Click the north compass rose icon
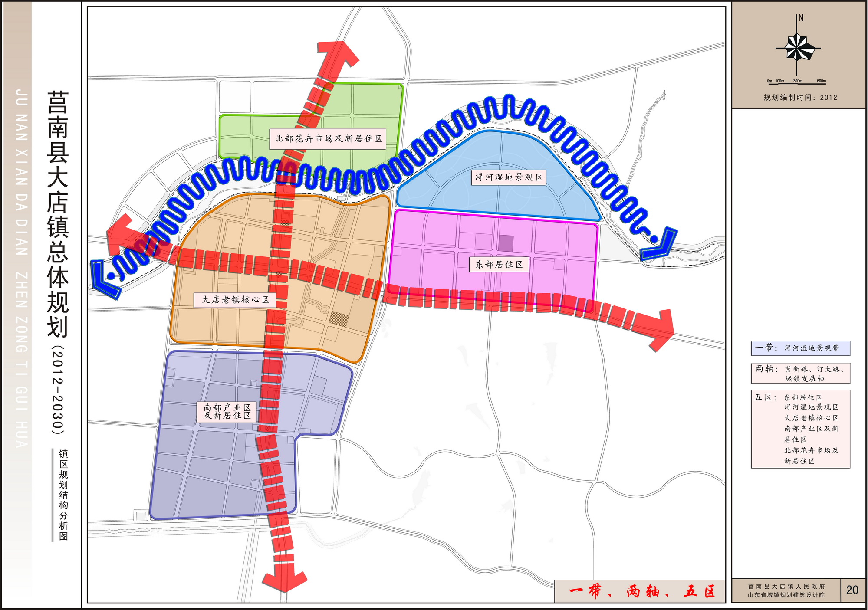 797,48
